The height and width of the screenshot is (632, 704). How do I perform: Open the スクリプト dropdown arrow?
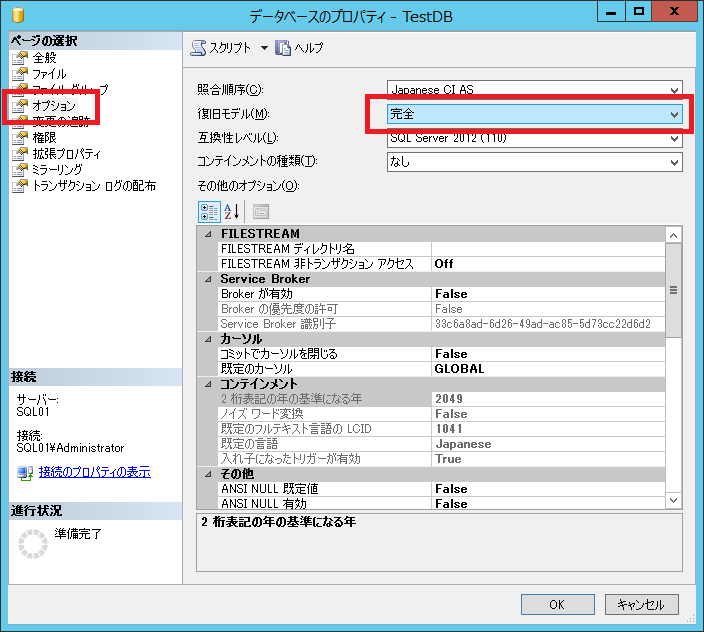[264, 48]
